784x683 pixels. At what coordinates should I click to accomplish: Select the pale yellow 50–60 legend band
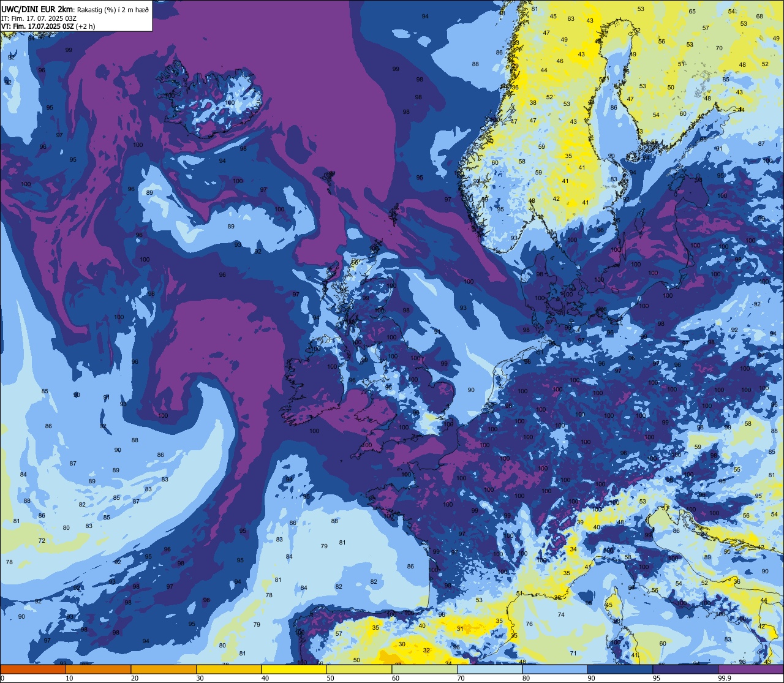359,670
